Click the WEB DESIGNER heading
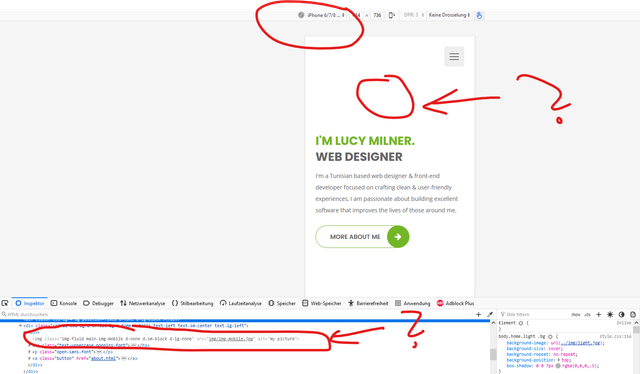The height and width of the screenshot is (374, 640). click(359, 156)
